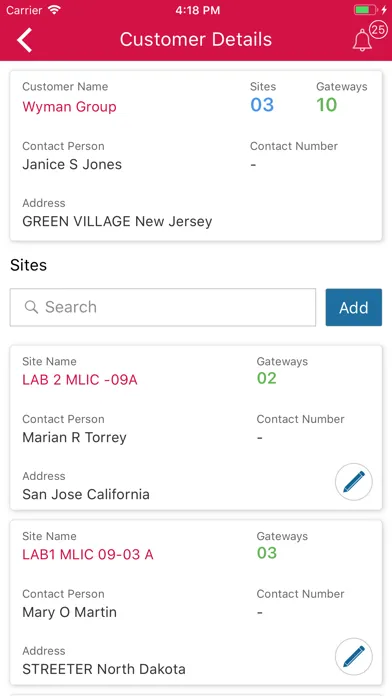Tap the back arrow in the header
The image size is (392, 696).
pos(24,40)
